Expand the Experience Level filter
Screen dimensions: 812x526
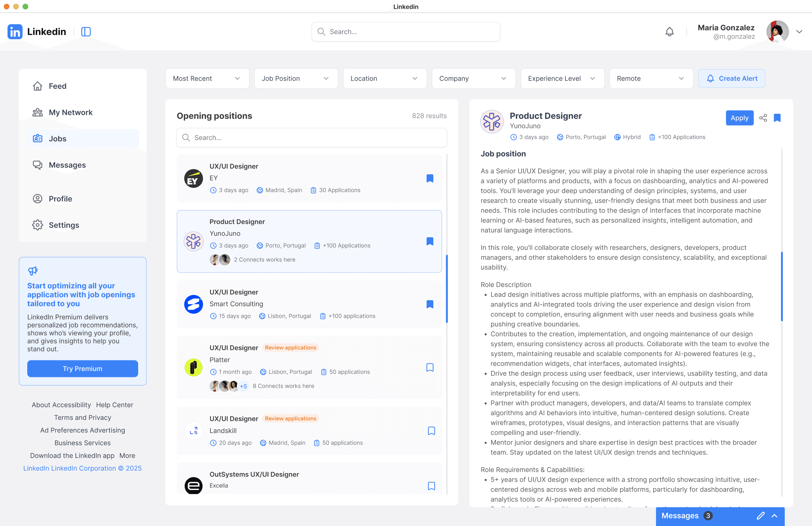click(x=562, y=78)
